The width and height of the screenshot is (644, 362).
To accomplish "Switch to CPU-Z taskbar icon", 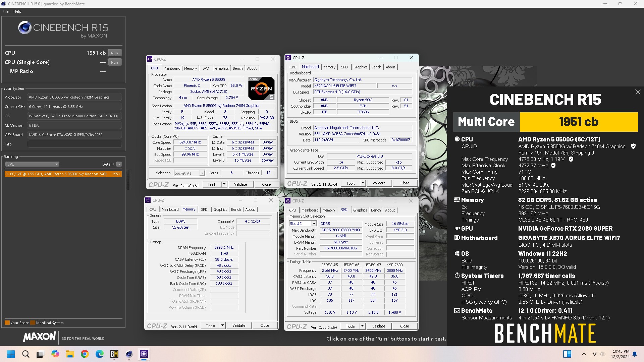I will click(x=144, y=354).
